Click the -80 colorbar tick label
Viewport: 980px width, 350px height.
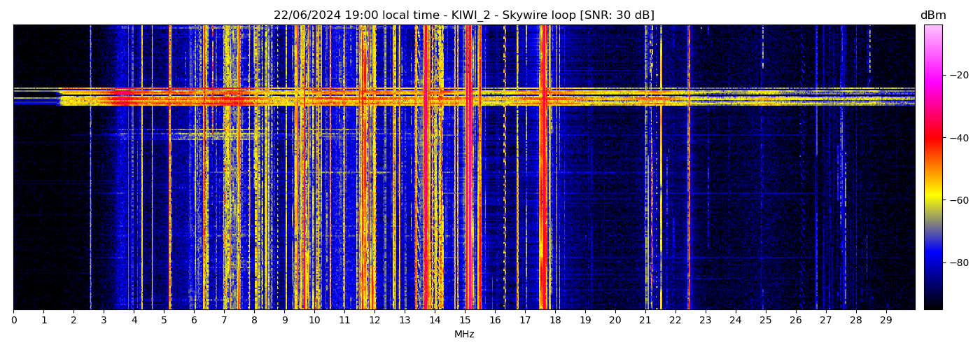958,262
